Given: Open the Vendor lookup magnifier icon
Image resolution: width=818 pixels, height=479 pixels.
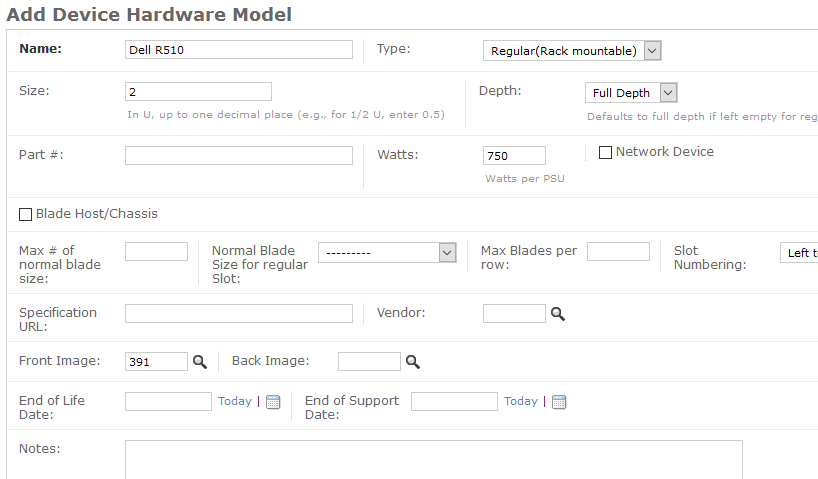Looking at the screenshot, I should [558, 314].
